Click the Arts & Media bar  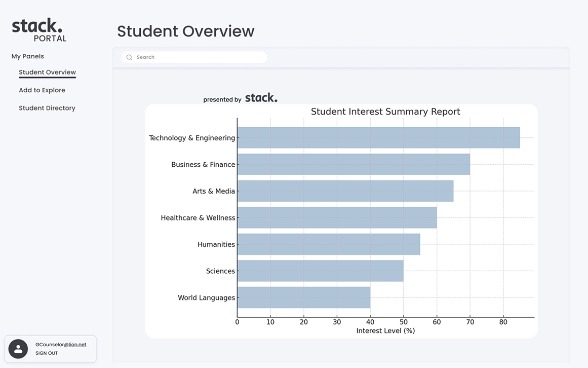344,191
